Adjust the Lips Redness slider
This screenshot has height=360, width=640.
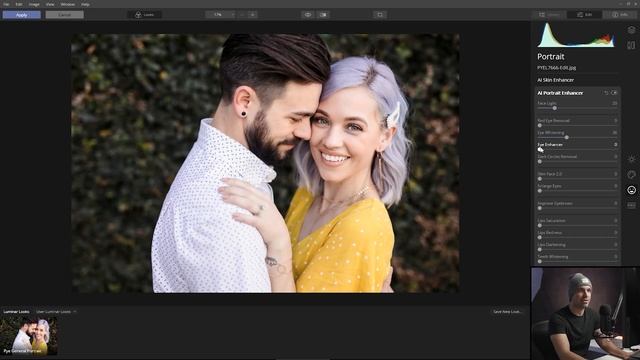[577, 238]
